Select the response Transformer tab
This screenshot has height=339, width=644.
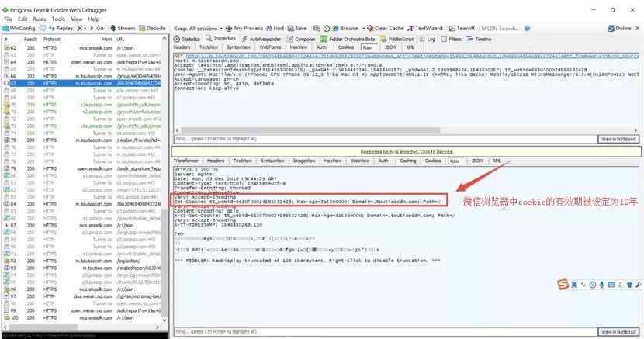click(185, 161)
